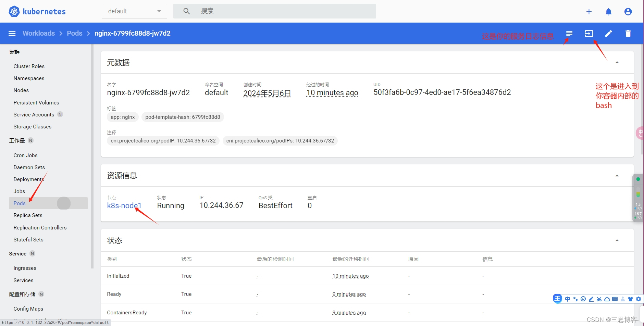Viewport: 644px width, 326px height.
Task: Click 工作量 sidebar heading
Action: 17,141
